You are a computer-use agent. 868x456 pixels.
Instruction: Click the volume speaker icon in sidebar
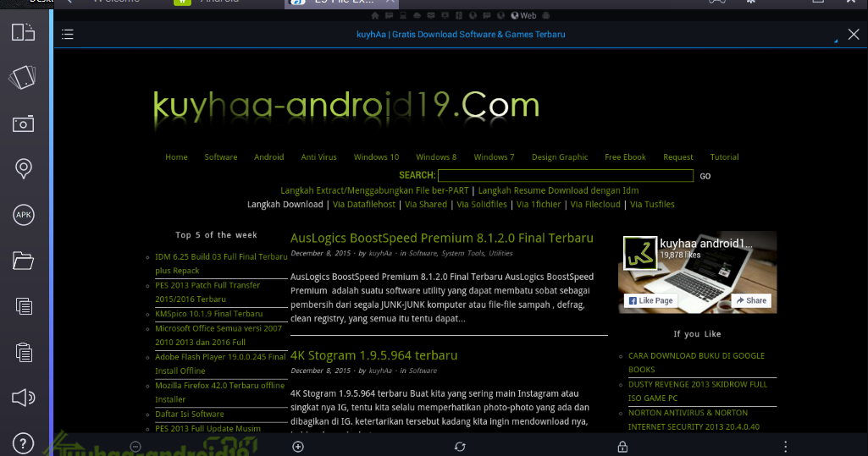tap(23, 398)
